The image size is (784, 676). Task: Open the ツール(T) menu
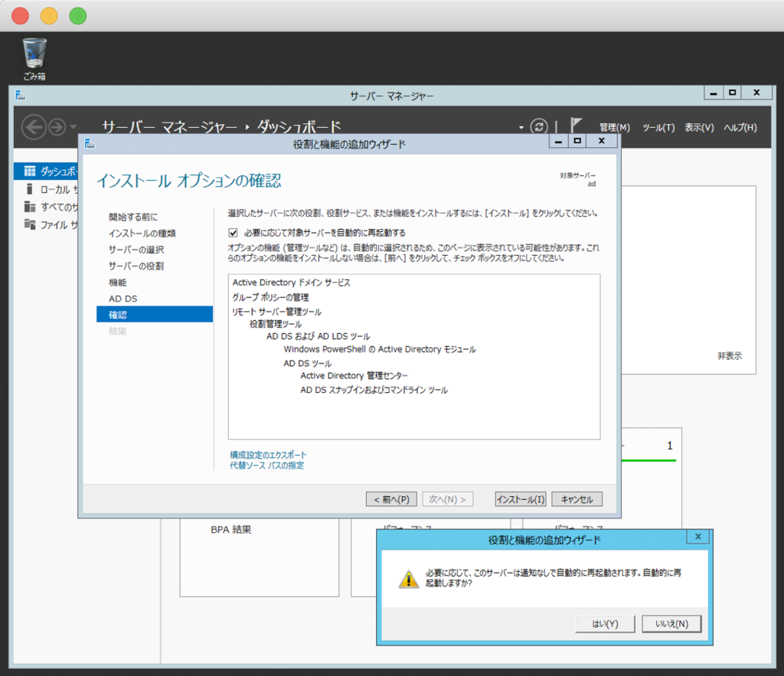(x=658, y=128)
